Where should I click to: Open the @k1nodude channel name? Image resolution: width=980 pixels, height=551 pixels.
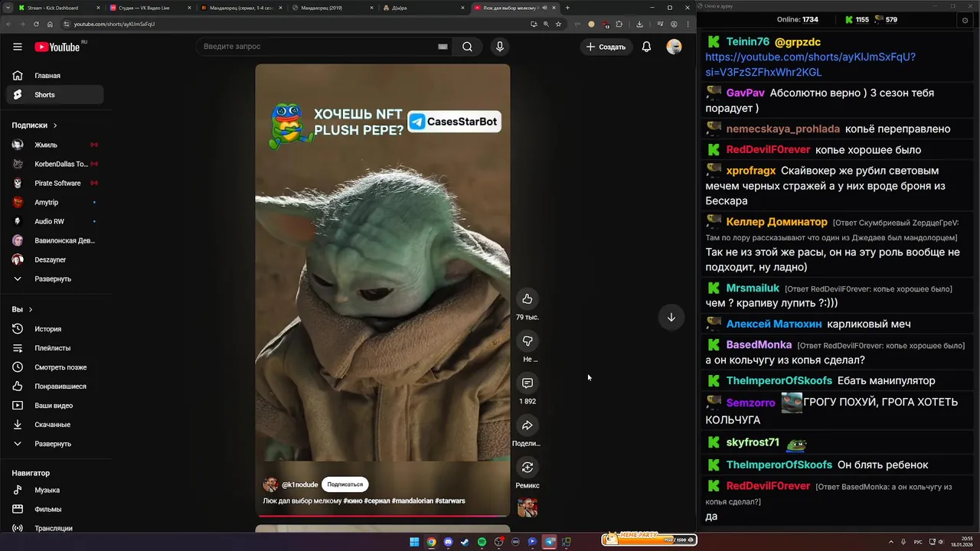299,484
